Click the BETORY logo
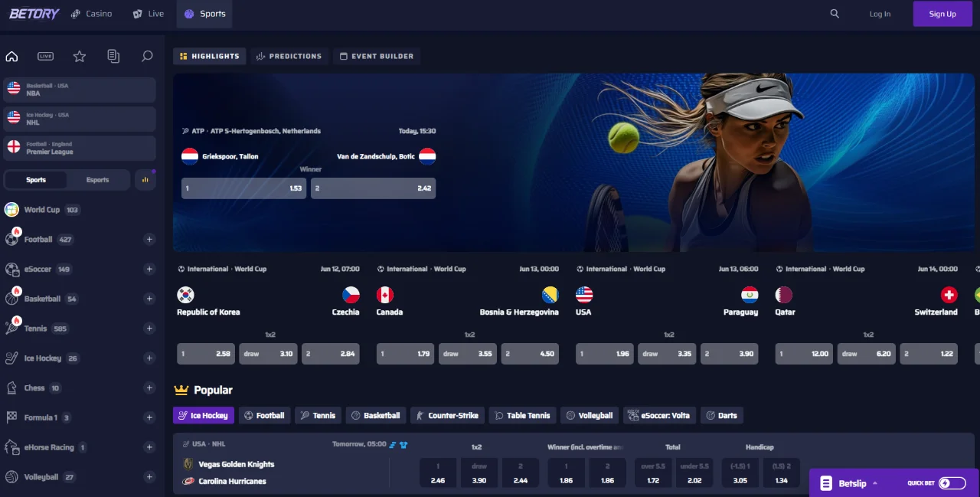The width and height of the screenshot is (980, 497). (34, 14)
